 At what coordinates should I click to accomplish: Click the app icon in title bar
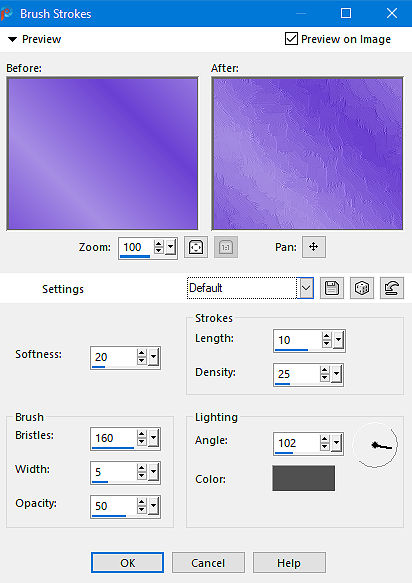[7, 14]
